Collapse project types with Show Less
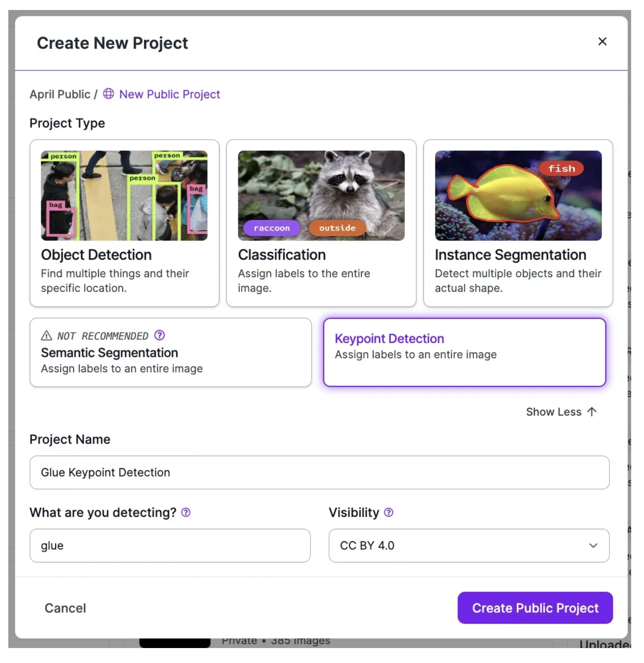This screenshot has width=644, height=663. click(x=561, y=412)
